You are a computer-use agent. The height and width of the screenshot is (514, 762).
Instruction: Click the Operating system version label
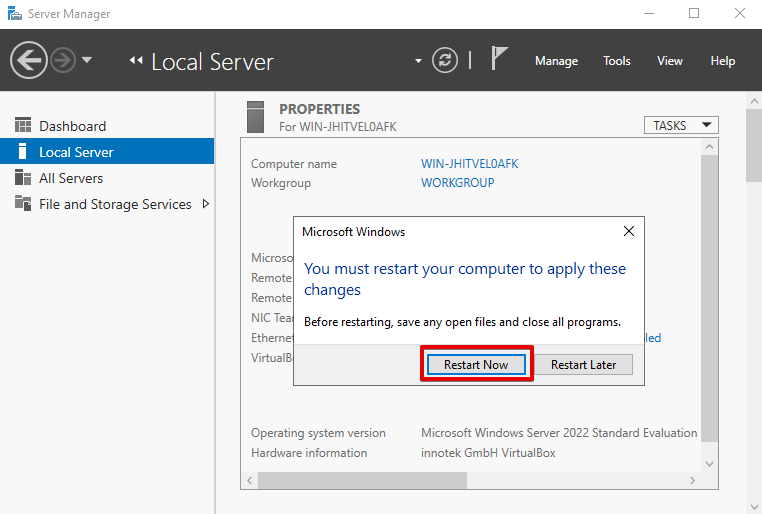coord(318,432)
